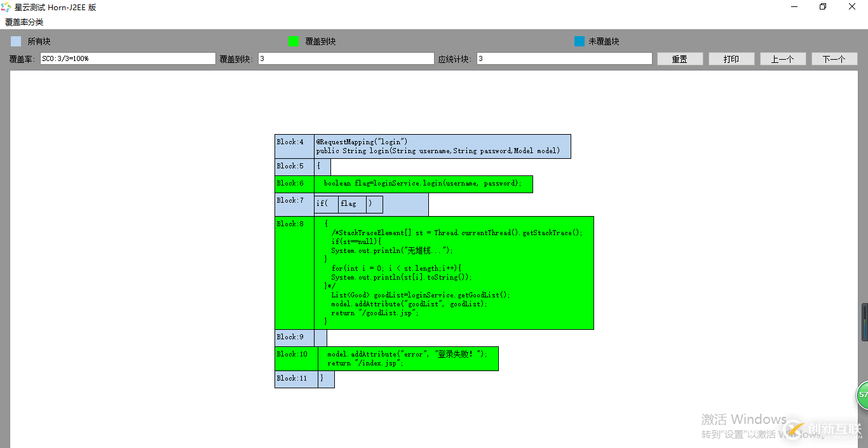Select the 所有块 light blue swatch

click(x=16, y=41)
